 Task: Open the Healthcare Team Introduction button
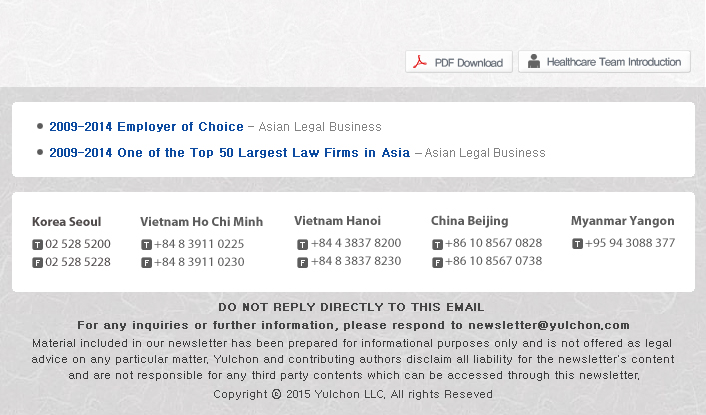[604, 62]
